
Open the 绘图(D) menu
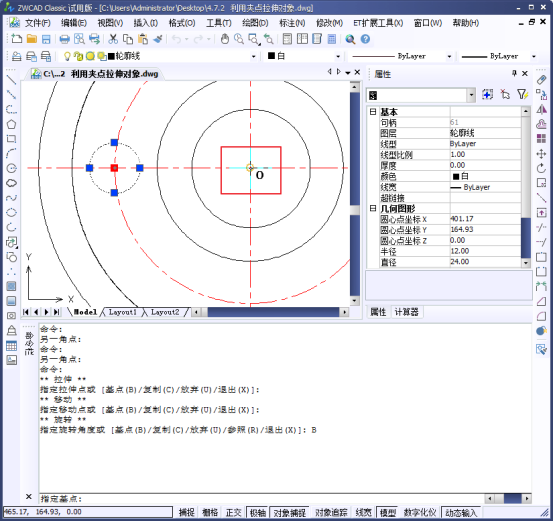coord(255,23)
